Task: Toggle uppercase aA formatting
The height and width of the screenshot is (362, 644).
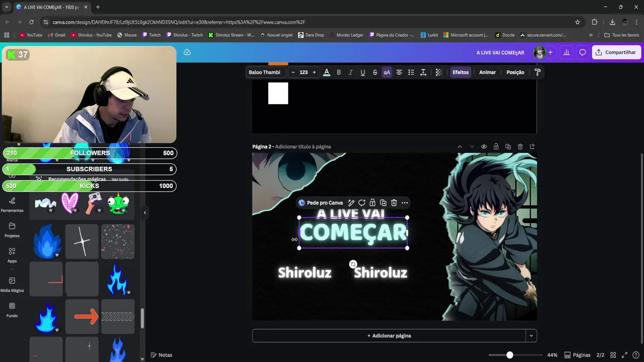Action: coord(387,72)
